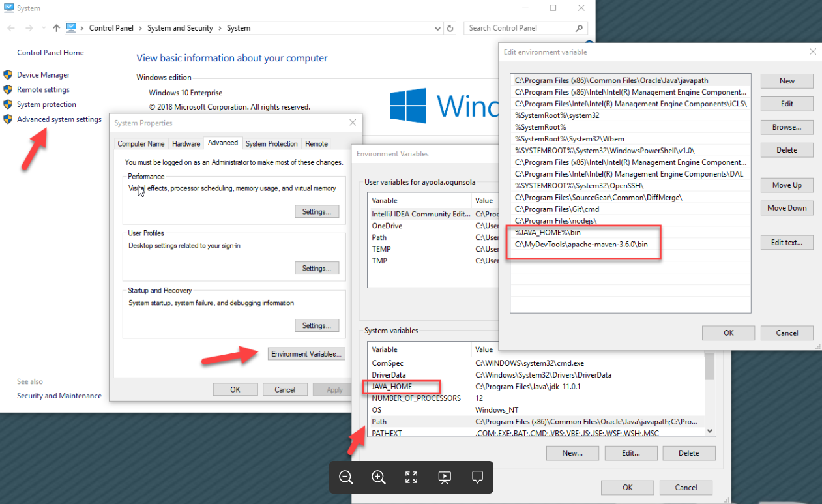
Task: Close the System Properties dialog
Action: click(x=353, y=122)
